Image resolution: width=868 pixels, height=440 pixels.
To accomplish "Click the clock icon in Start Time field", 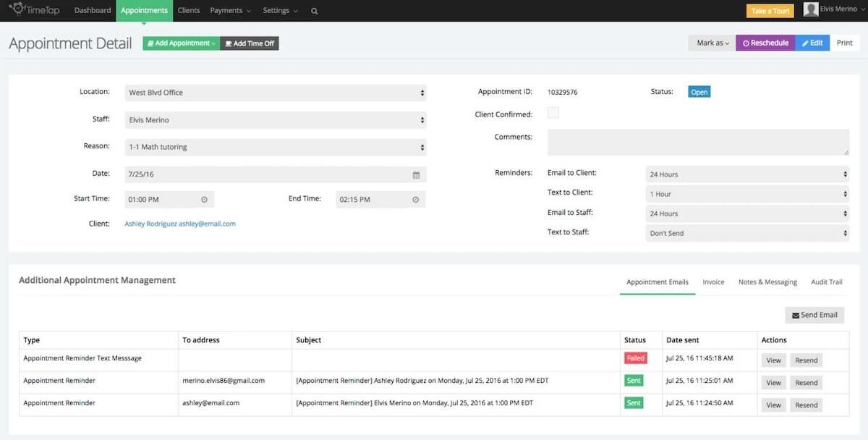I will click(204, 200).
